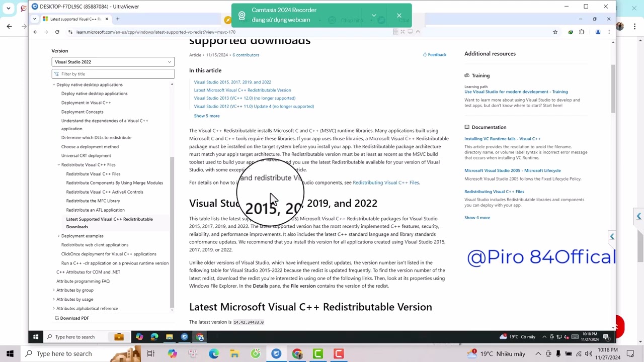Open the 6 contributors link
The height and width of the screenshot is (362, 644).
pos(246,55)
